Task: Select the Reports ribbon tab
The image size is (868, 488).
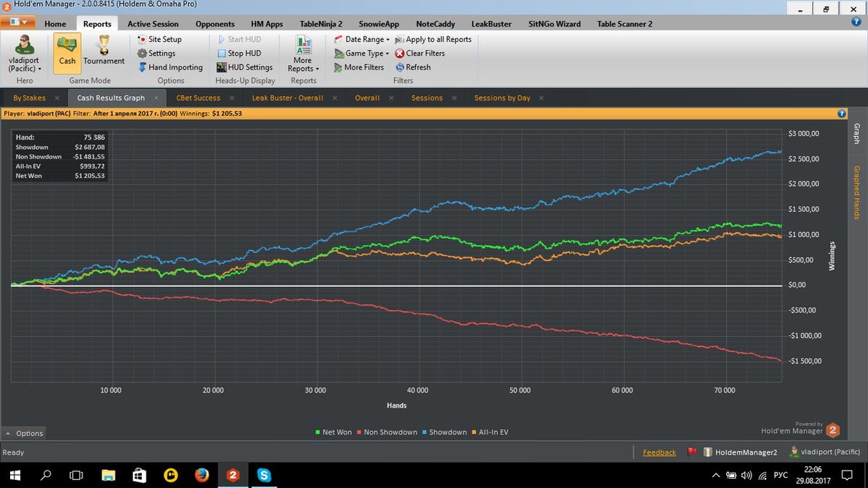Action: click(97, 24)
